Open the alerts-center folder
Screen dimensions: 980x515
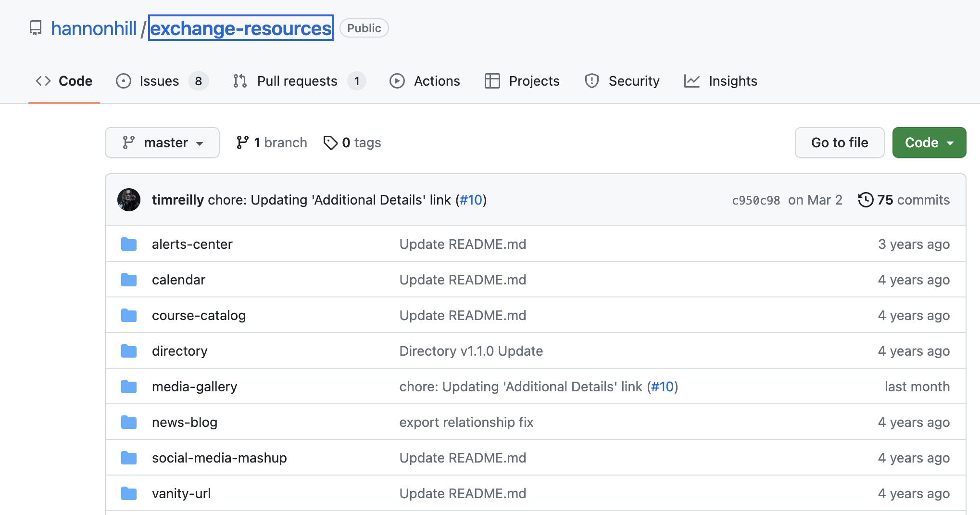(x=192, y=244)
